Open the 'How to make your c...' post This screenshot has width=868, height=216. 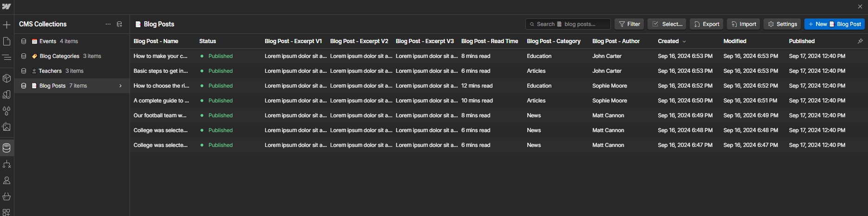161,56
